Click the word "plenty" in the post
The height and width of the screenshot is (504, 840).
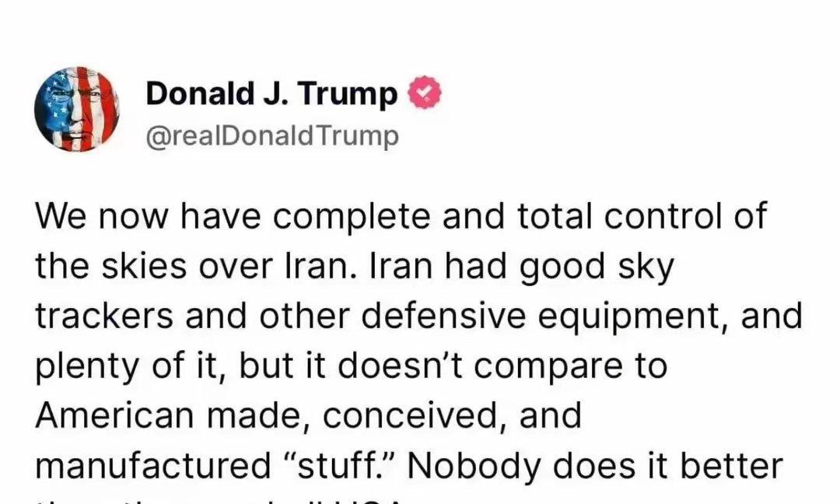[86, 367]
